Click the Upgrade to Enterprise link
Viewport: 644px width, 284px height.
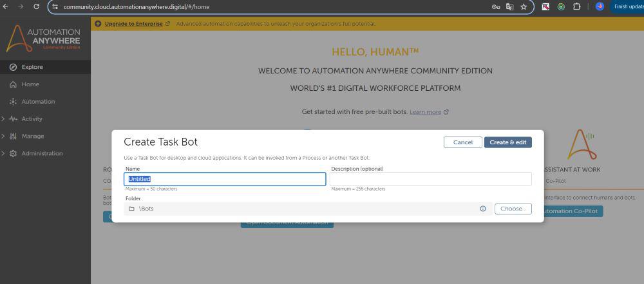(133, 24)
